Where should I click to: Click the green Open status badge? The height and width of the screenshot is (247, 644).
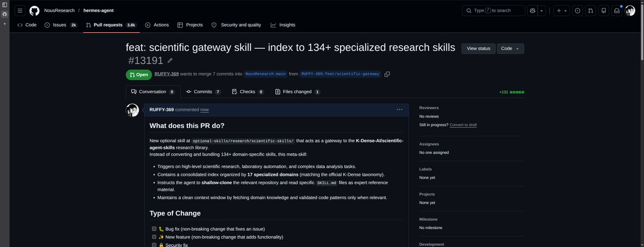[139, 75]
